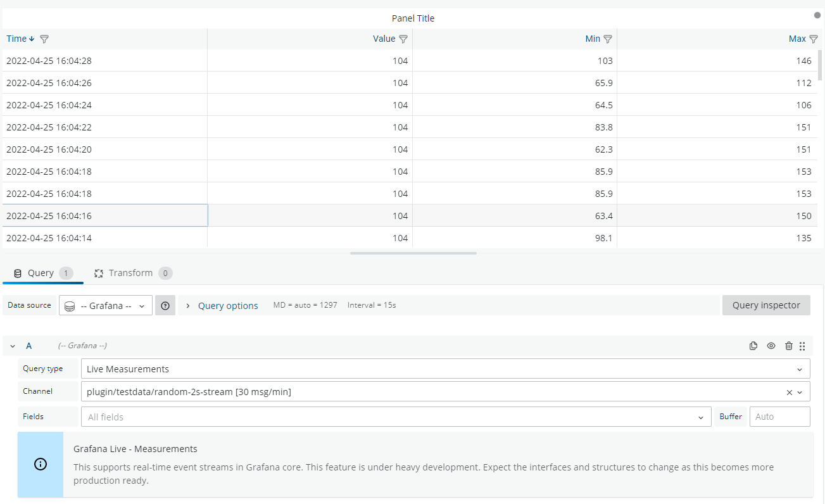Click the drag handle of query A

pos(802,346)
